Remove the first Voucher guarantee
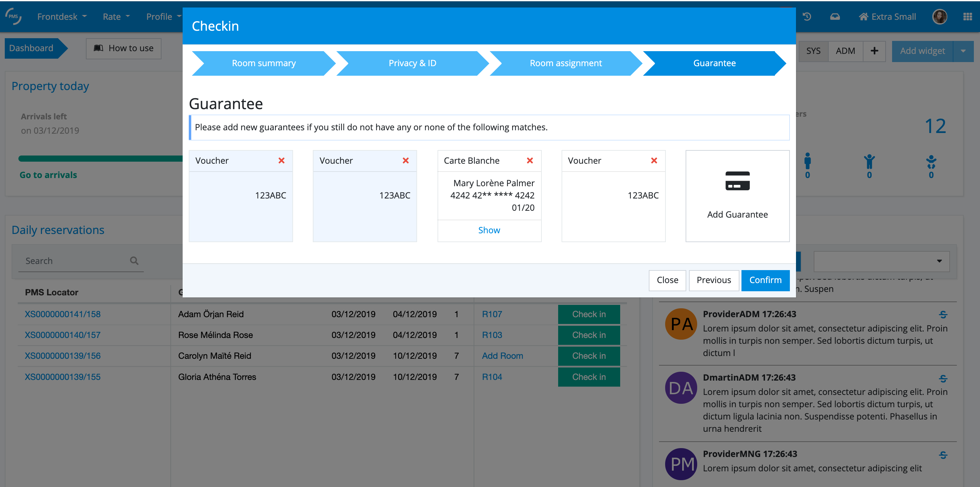Viewport: 980px width, 487px height. coord(281,160)
